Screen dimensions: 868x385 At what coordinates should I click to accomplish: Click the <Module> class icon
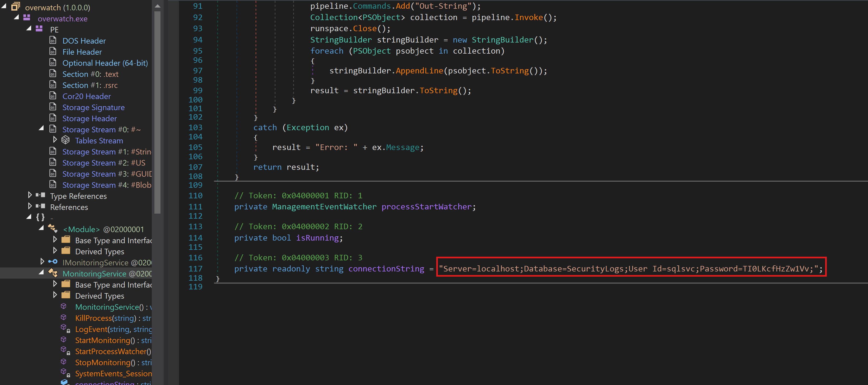point(53,229)
